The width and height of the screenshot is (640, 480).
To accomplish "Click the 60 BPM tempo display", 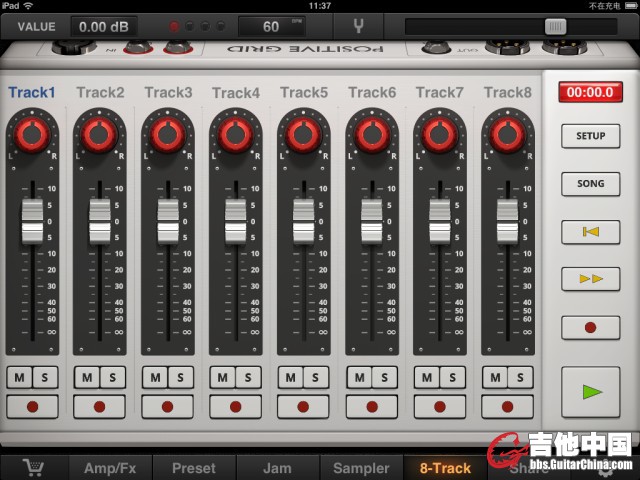I will 272,27.
